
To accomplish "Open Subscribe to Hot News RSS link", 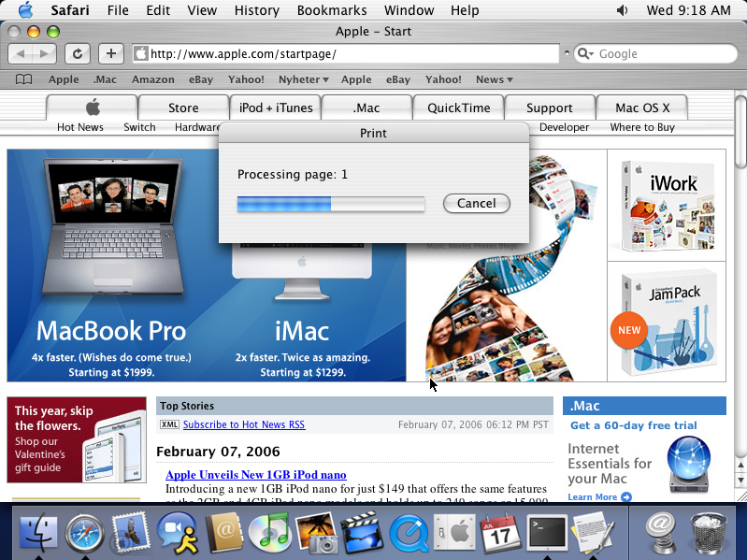I will click(x=244, y=424).
